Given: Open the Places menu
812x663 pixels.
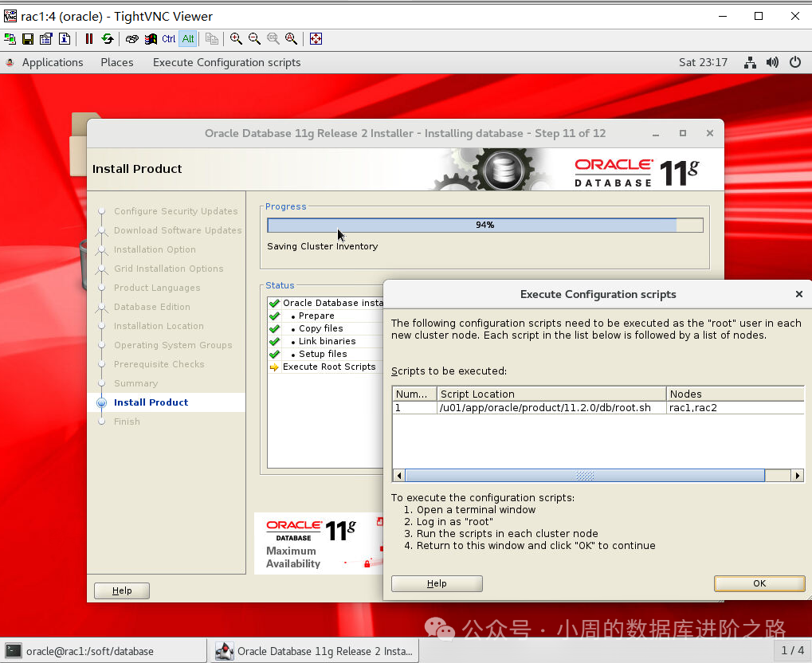Looking at the screenshot, I should pos(117,63).
